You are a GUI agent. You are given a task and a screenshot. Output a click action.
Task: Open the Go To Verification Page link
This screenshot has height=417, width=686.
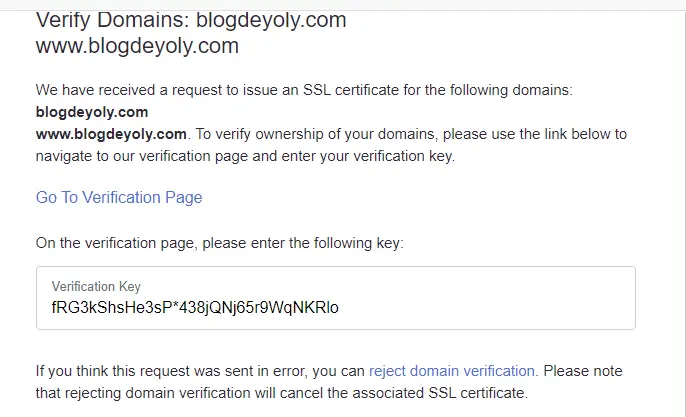coord(119,197)
